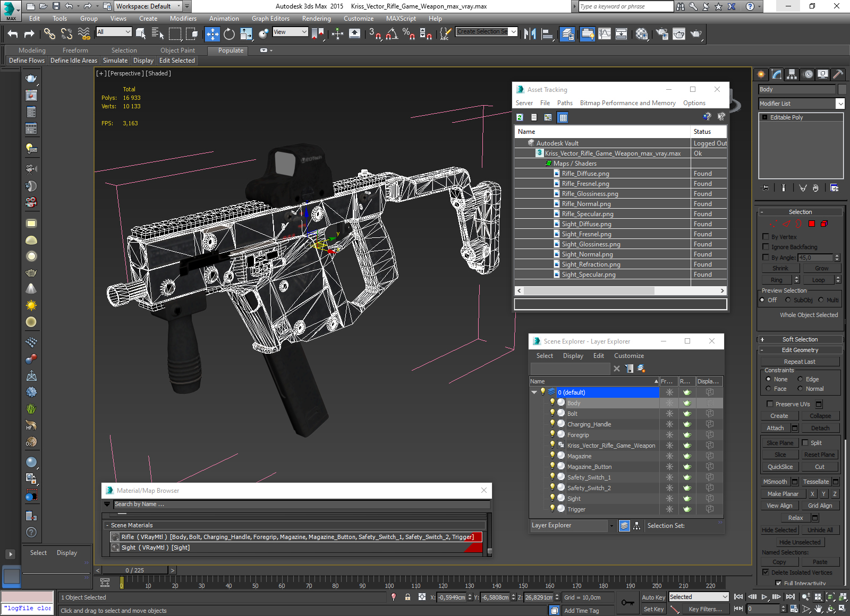Image resolution: width=850 pixels, height=616 pixels.
Task: Open Bitmap Performance and Memory menu
Action: (628, 103)
